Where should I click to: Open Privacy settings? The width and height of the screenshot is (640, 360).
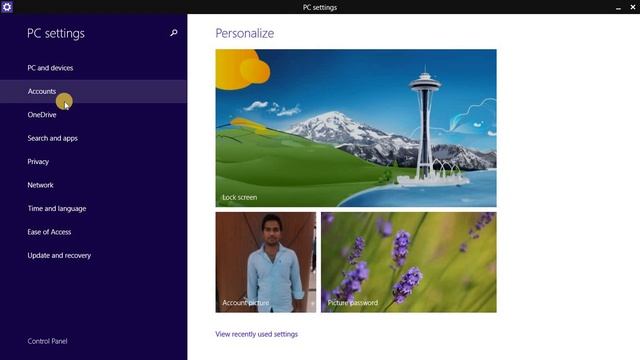tap(93, 162)
